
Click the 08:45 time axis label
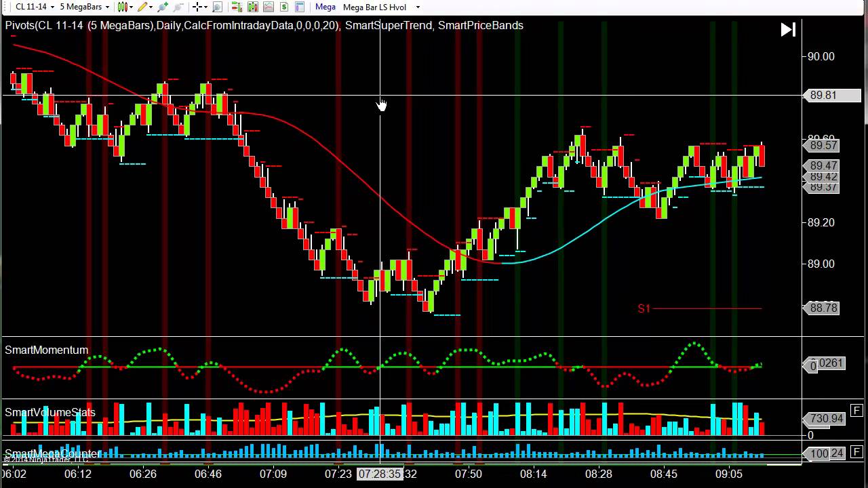664,474
